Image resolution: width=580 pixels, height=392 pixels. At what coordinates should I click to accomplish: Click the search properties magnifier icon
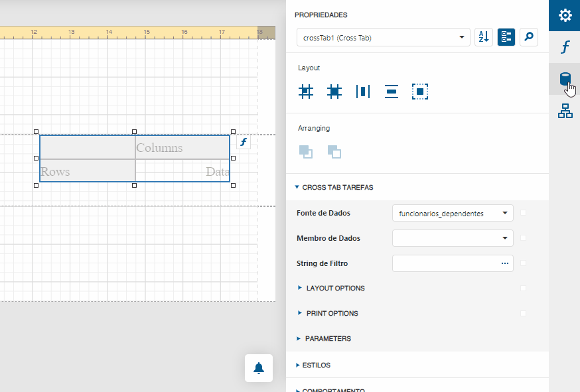(529, 38)
